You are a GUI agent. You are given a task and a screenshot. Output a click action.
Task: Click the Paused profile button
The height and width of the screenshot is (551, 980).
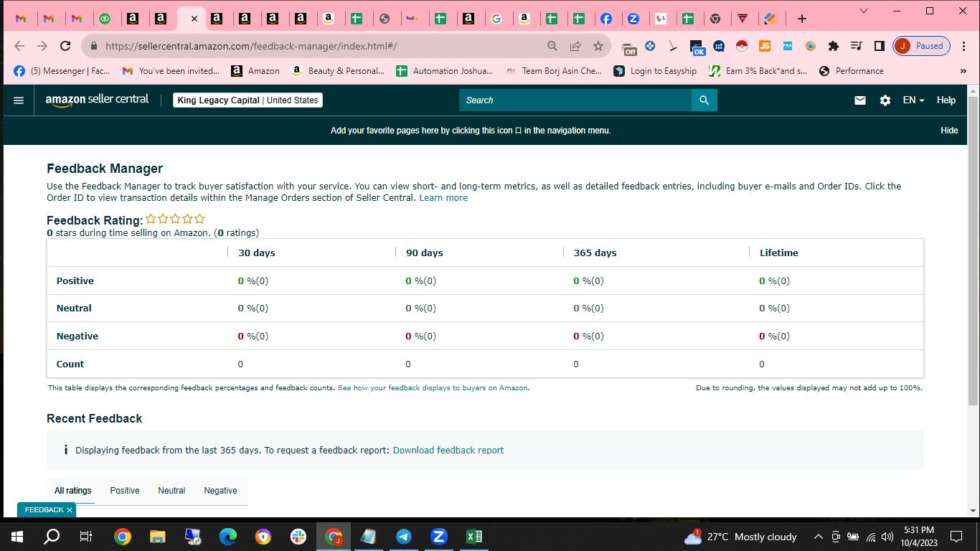[x=921, y=46]
